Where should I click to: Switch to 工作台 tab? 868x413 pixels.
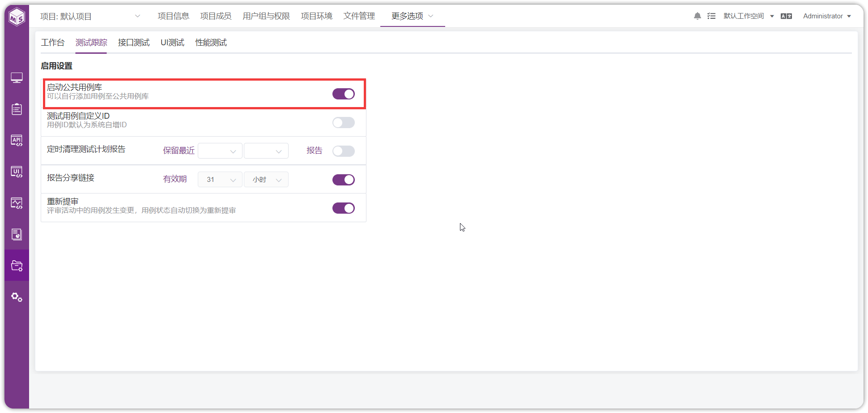click(x=53, y=43)
